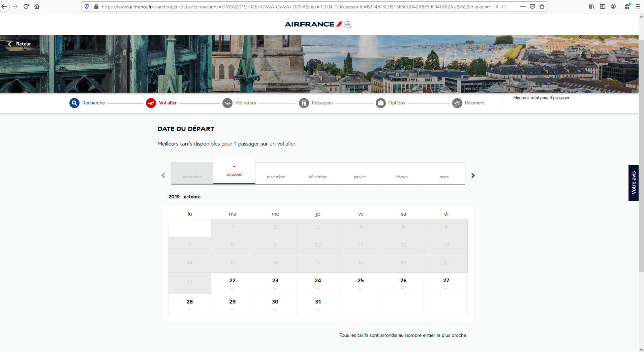The image size is (644, 352).
Task: Click inside the address bar
Action: (x=303, y=6)
